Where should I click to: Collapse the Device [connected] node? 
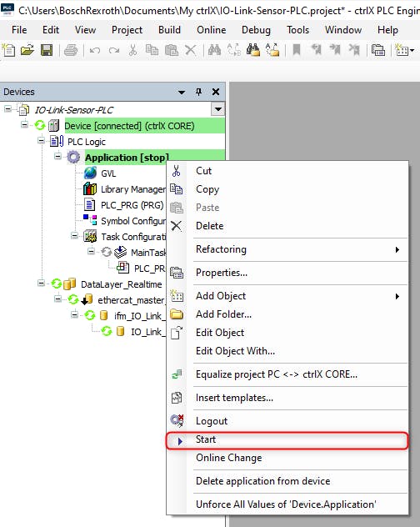[24, 125]
